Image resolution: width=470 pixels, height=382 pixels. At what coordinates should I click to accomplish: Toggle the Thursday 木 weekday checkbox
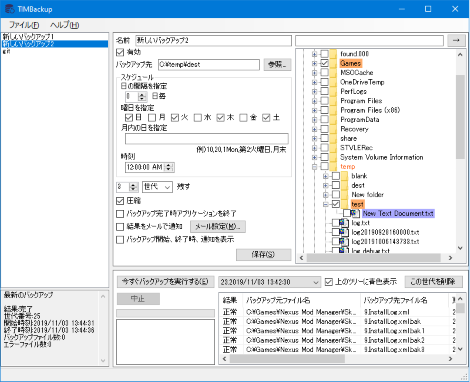[x=220, y=118]
